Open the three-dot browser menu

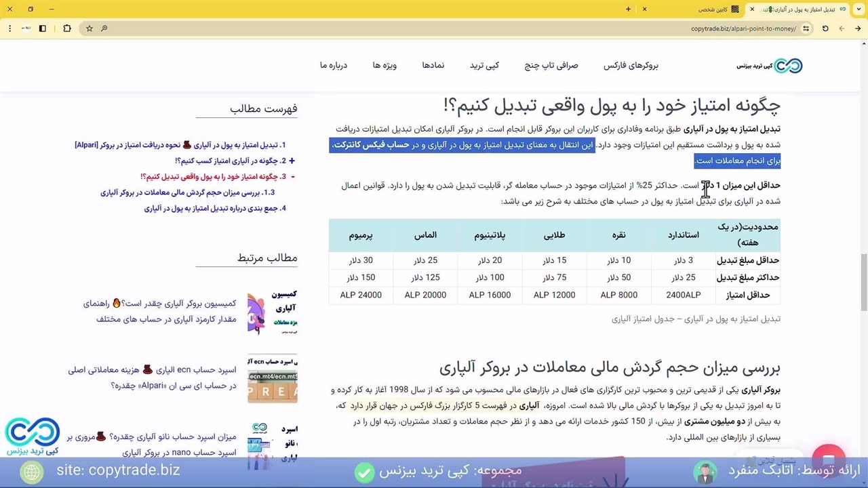[x=9, y=28]
